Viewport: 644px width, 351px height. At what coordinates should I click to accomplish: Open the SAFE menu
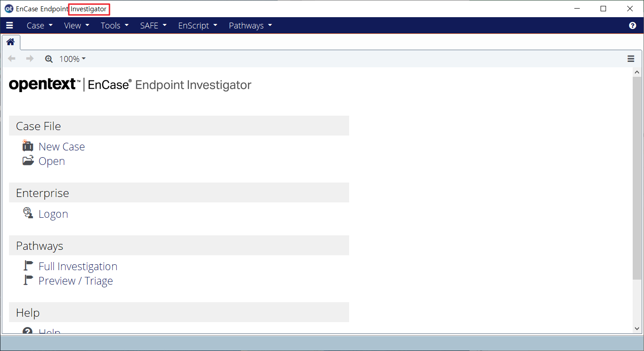click(x=153, y=26)
